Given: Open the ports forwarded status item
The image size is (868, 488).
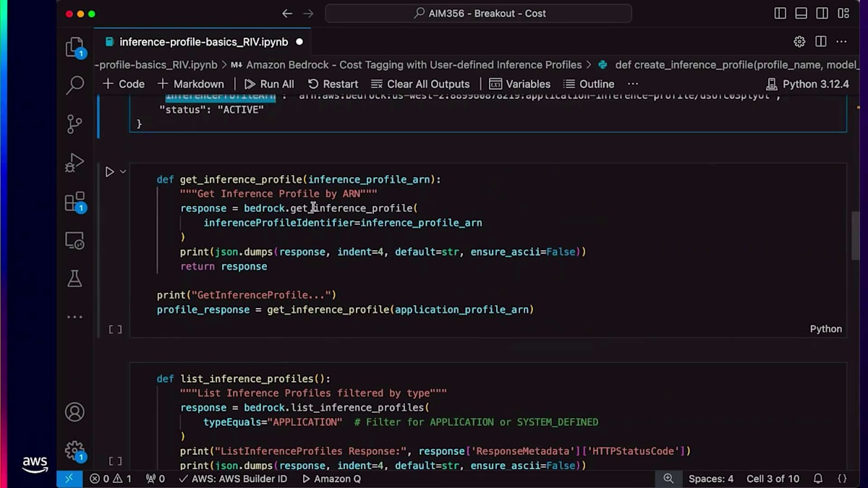Looking at the screenshot, I should pos(155,479).
